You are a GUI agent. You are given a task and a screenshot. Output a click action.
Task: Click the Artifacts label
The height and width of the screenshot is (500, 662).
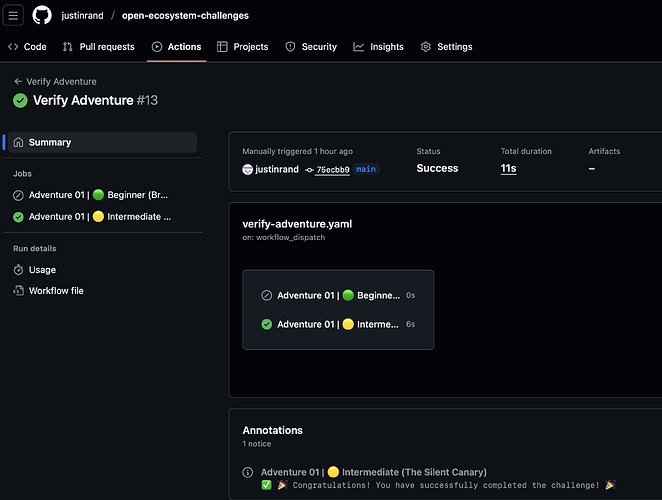coord(604,151)
